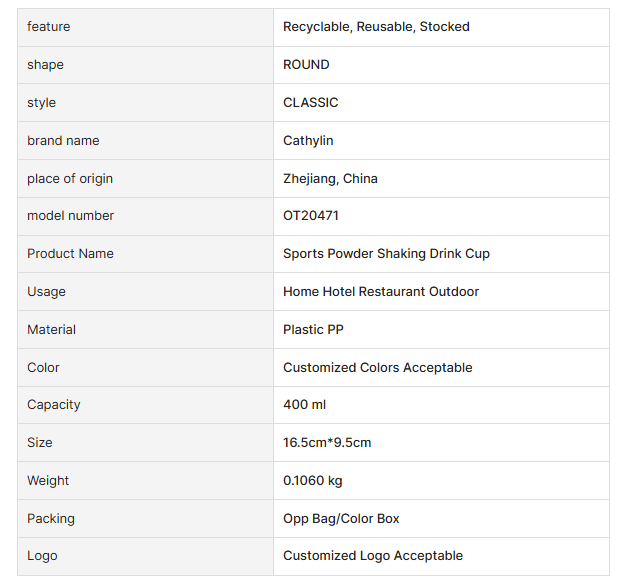Click the 'Logo' row label
635x582 pixels.
42,556
